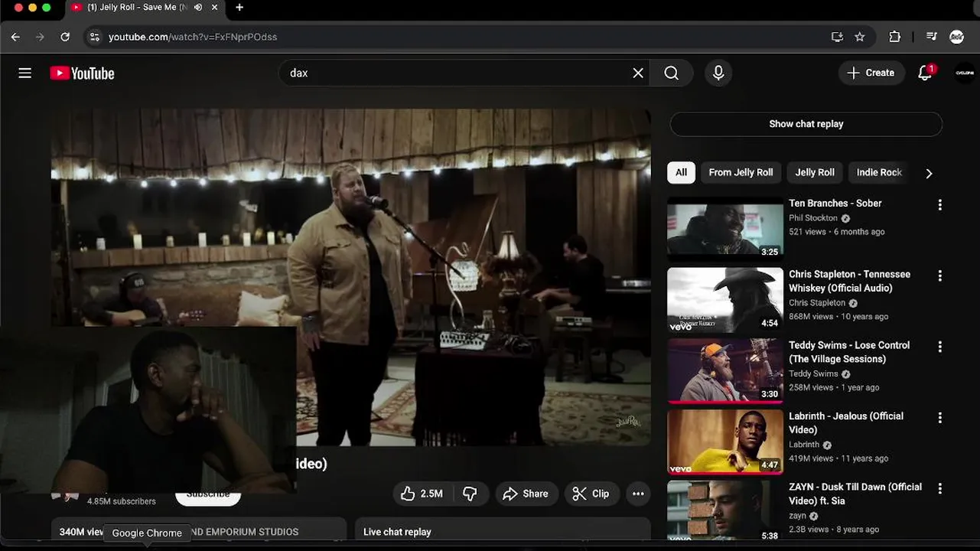
Task: Select the Indie Rock chip
Action: (x=879, y=172)
